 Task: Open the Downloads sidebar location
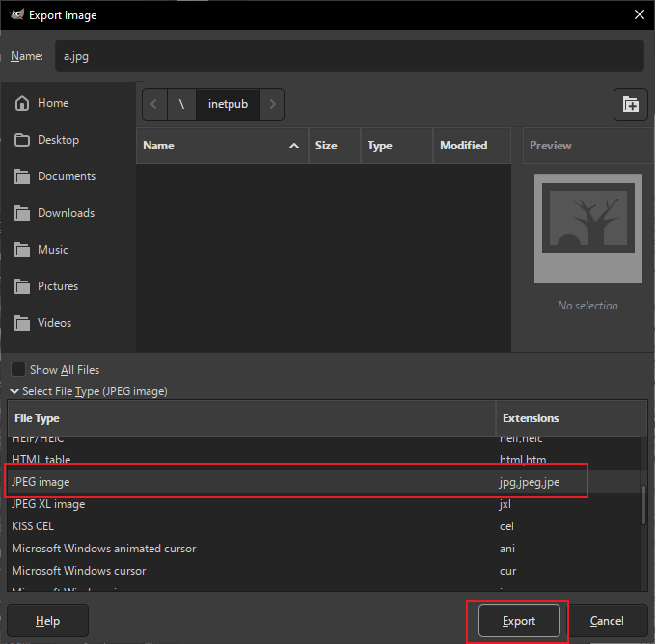(x=66, y=213)
